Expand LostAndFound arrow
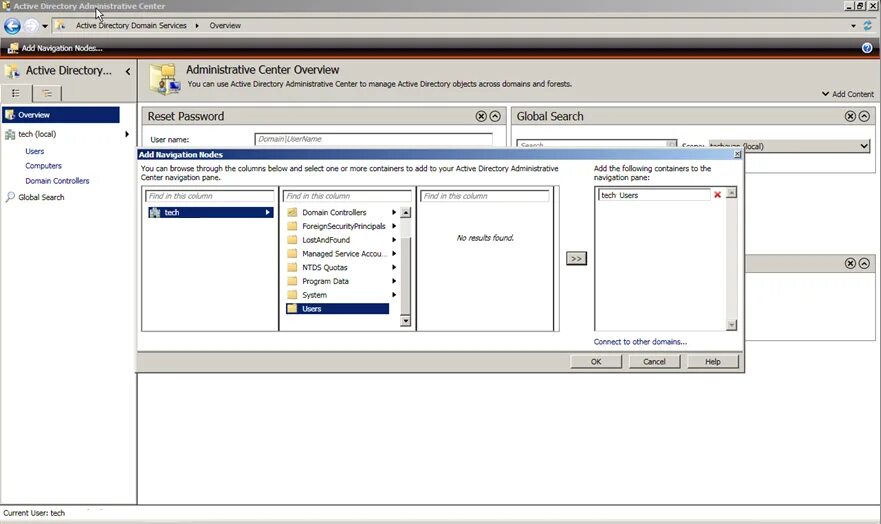881x524 pixels. [394, 240]
